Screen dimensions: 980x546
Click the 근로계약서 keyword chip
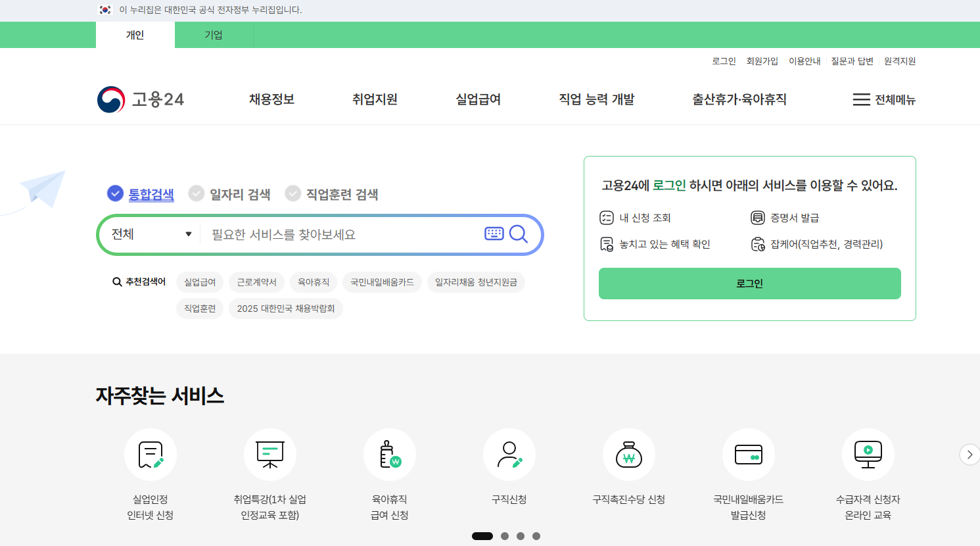point(256,282)
